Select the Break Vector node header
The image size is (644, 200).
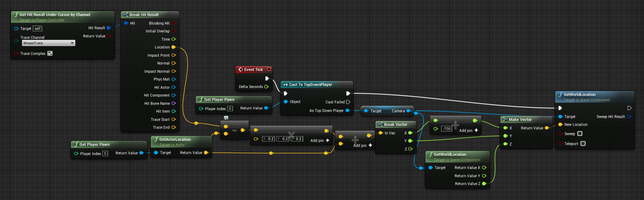[x=396, y=124]
